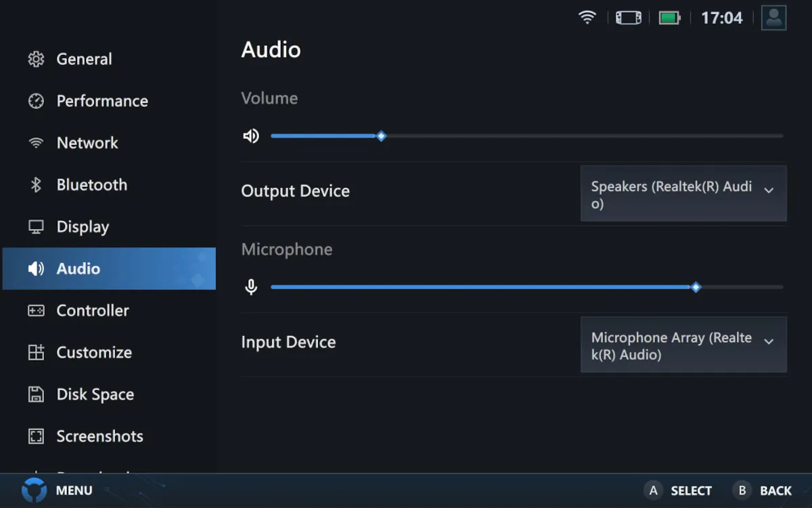
Task: Click the Bluetooth icon in sidebar
Action: (36, 185)
